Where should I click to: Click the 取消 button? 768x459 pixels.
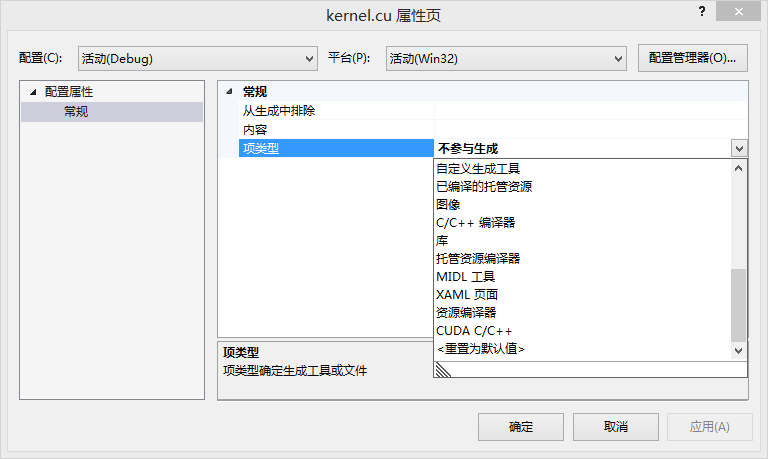click(616, 427)
